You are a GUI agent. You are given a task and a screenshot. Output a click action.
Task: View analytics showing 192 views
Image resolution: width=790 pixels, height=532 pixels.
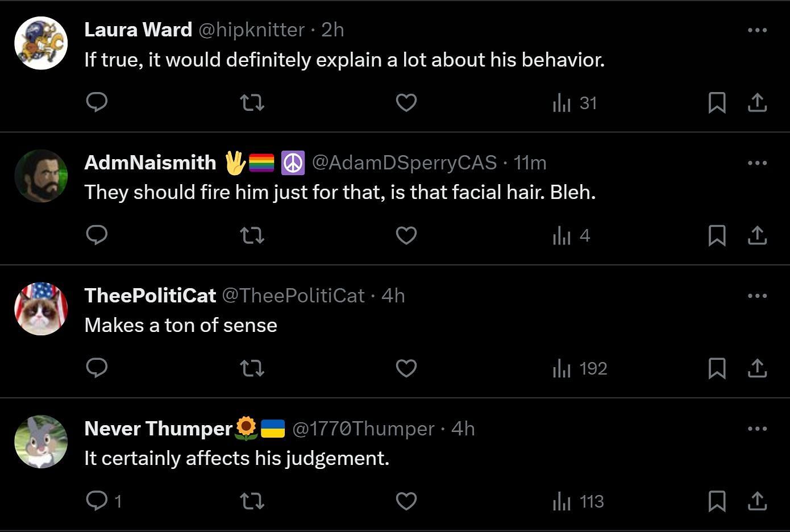[580, 368]
